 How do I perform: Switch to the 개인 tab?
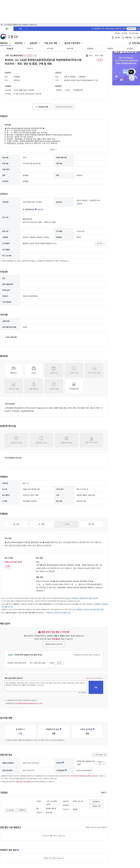7,29
